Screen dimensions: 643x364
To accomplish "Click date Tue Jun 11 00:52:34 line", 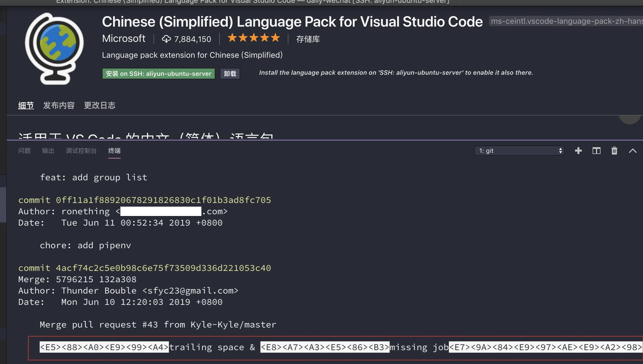I will (120, 223).
